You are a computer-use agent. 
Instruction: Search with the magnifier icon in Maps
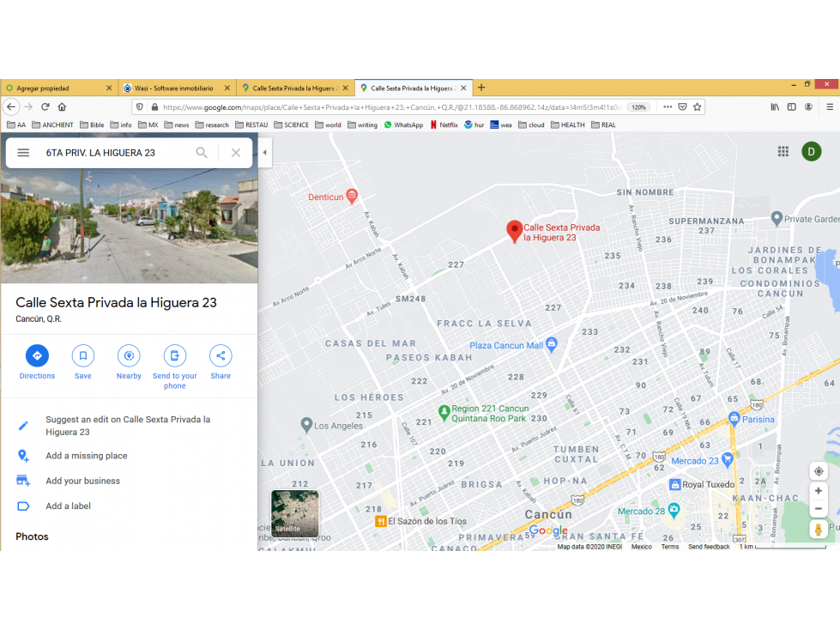[202, 153]
